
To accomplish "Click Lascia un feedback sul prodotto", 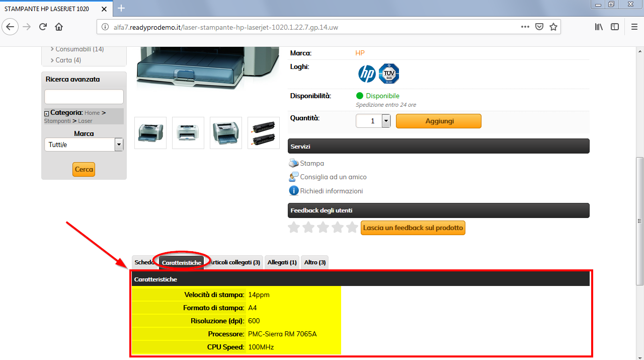I will 413,228.
